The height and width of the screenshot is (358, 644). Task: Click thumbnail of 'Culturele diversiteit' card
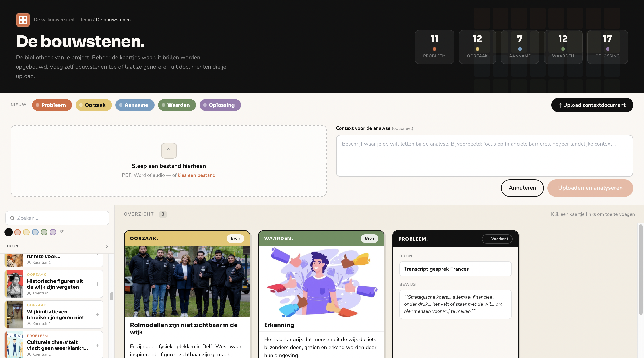[x=15, y=345]
